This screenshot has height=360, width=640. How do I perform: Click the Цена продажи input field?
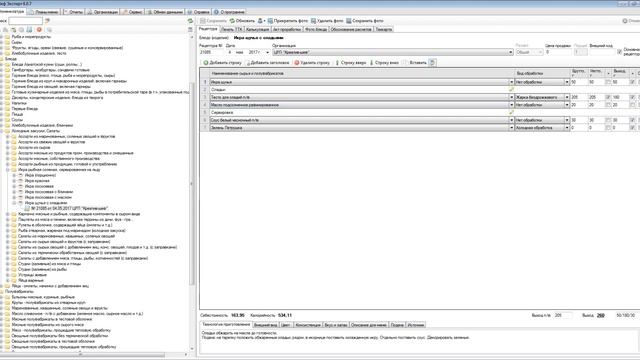(558, 52)
